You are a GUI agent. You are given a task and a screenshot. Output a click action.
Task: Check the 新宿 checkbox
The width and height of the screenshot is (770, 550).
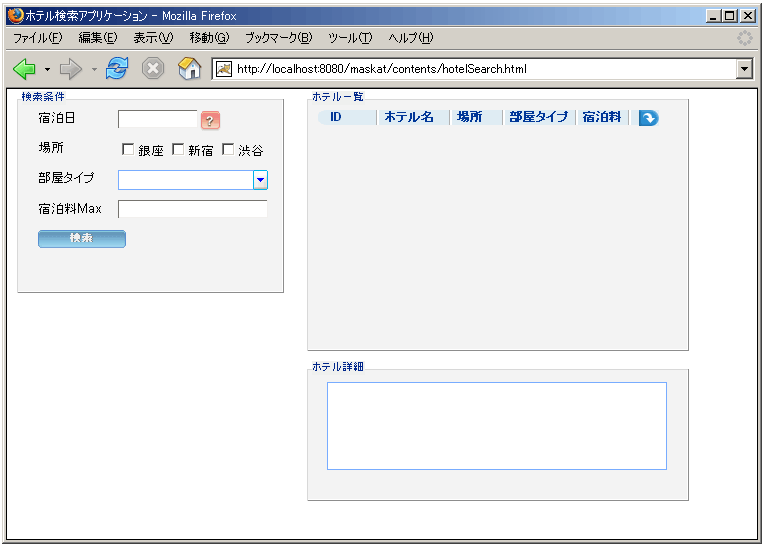pyautogui.click(x=178, y=149)
